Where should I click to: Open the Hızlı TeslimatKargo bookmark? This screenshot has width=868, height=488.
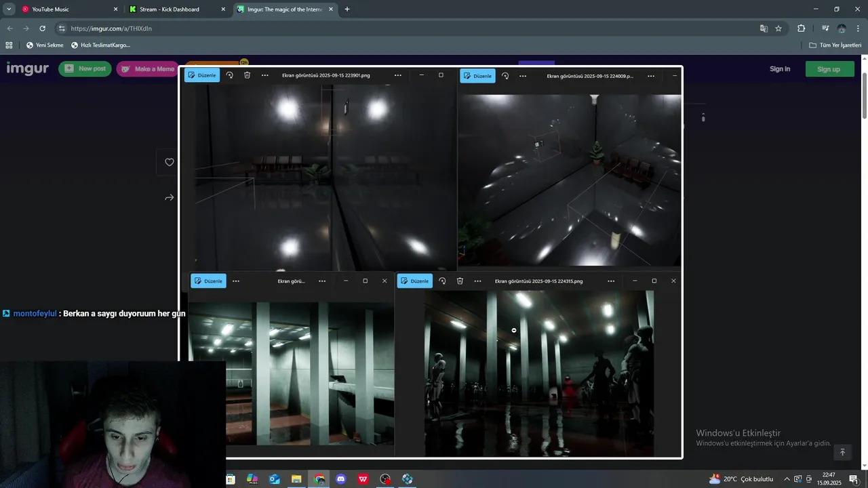click(x=100, y=45)
